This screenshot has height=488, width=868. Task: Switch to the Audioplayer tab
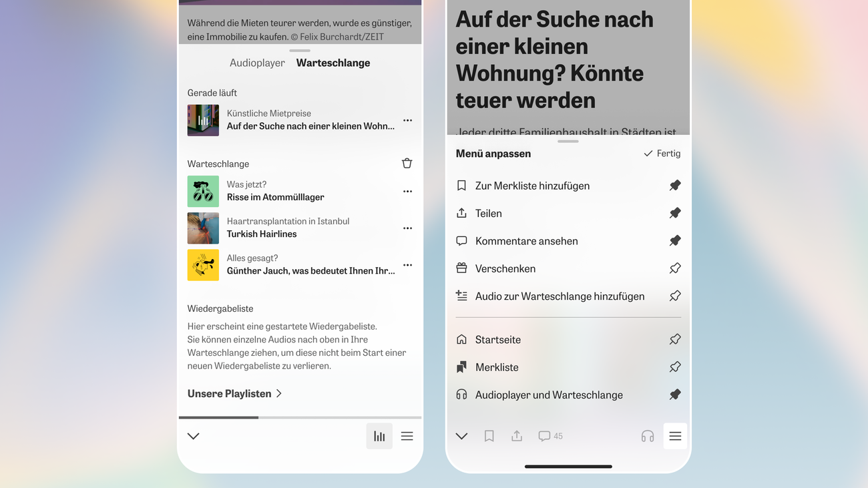point(257,63)
